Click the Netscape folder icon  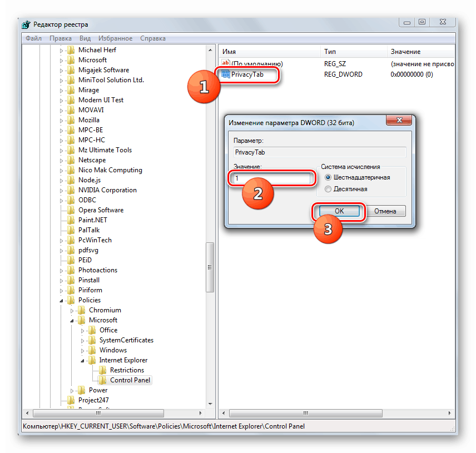[71, 160]
